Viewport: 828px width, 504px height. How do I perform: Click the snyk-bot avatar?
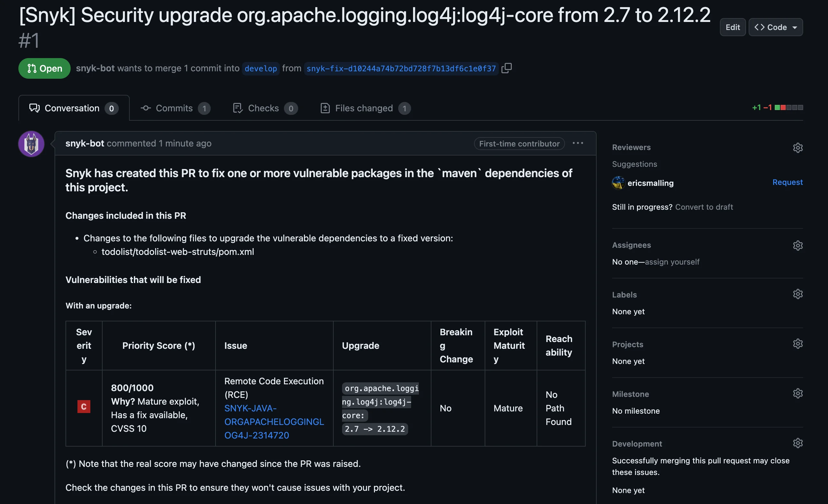(x=31, y=144)
